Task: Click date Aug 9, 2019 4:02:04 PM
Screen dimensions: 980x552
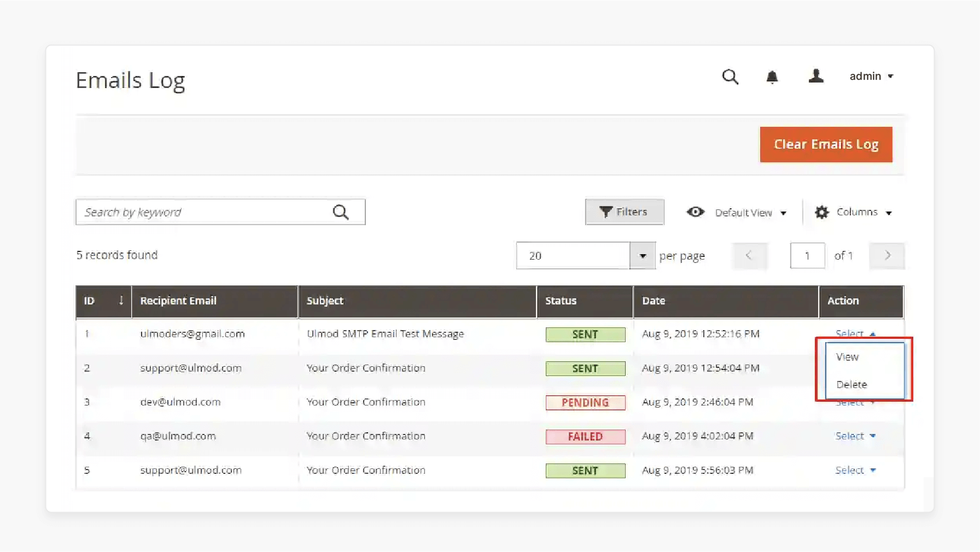Action: (698, 436)
